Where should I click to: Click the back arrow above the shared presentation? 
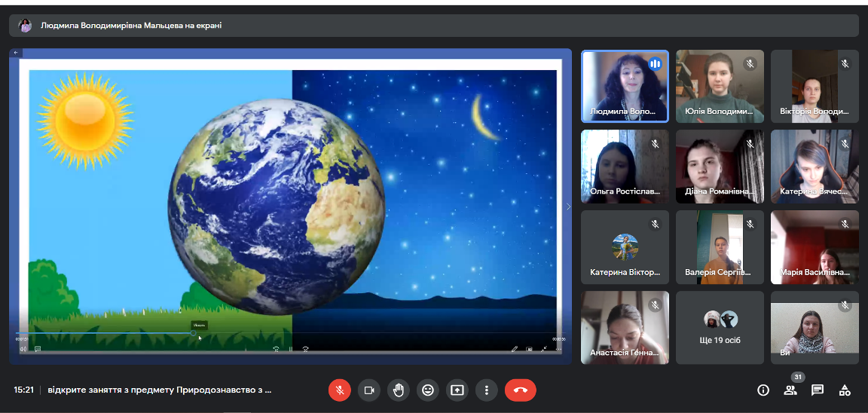(16, 54)
